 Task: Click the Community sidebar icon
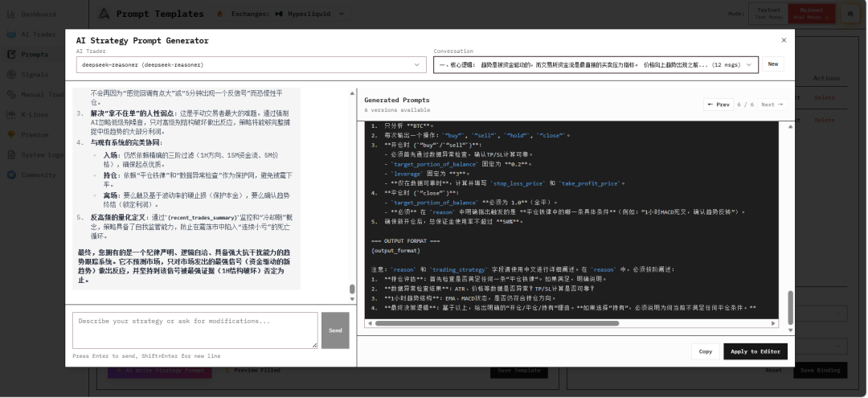(x=10, y=174)
